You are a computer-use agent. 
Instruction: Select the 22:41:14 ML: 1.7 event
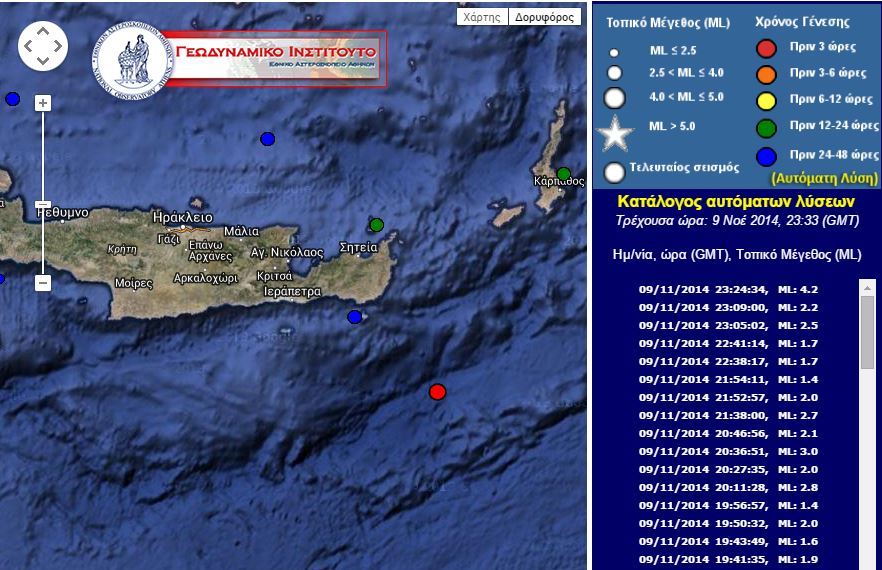pos(728,344)
